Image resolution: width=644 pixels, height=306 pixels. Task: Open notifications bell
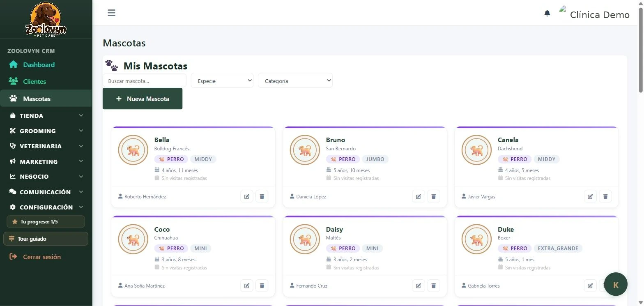[x=547, y=13]
